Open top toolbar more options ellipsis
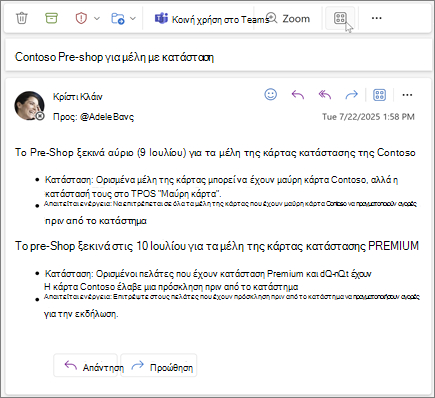Viewport: 435px width, 398px height. [x=376, y=18]
